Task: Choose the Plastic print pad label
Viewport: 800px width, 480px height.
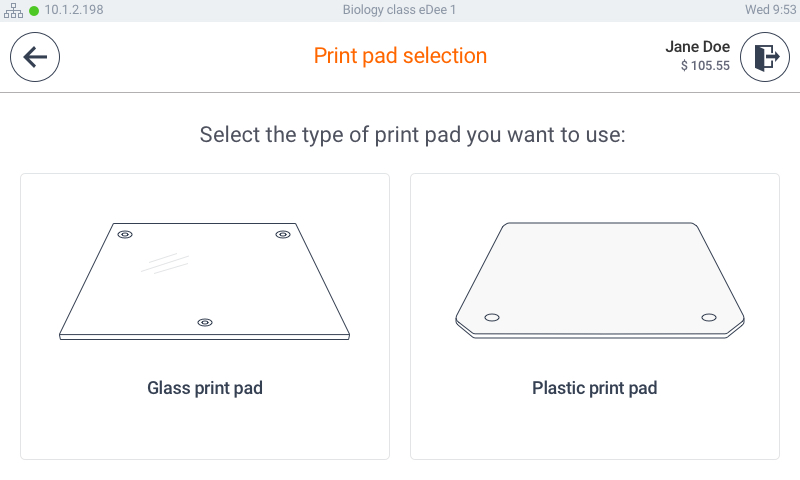Action: (595, 388)
